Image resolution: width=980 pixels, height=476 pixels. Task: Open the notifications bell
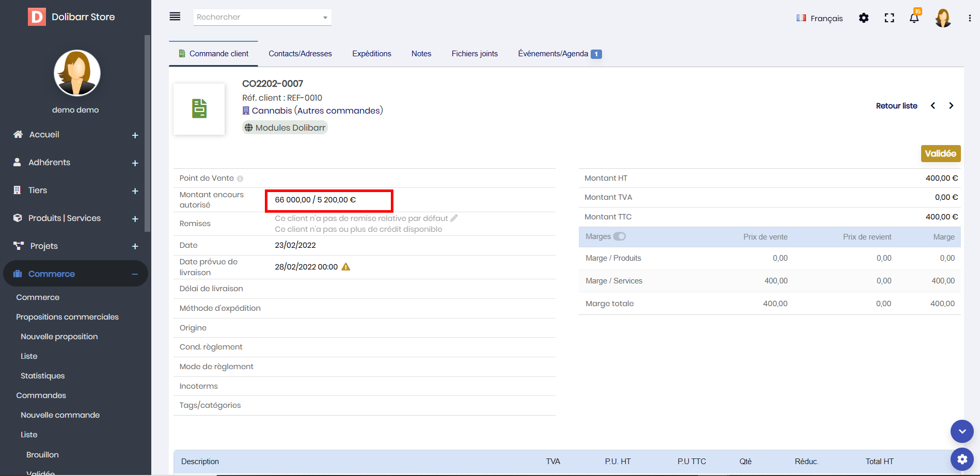pyautogui.click(x=914, y=18)
